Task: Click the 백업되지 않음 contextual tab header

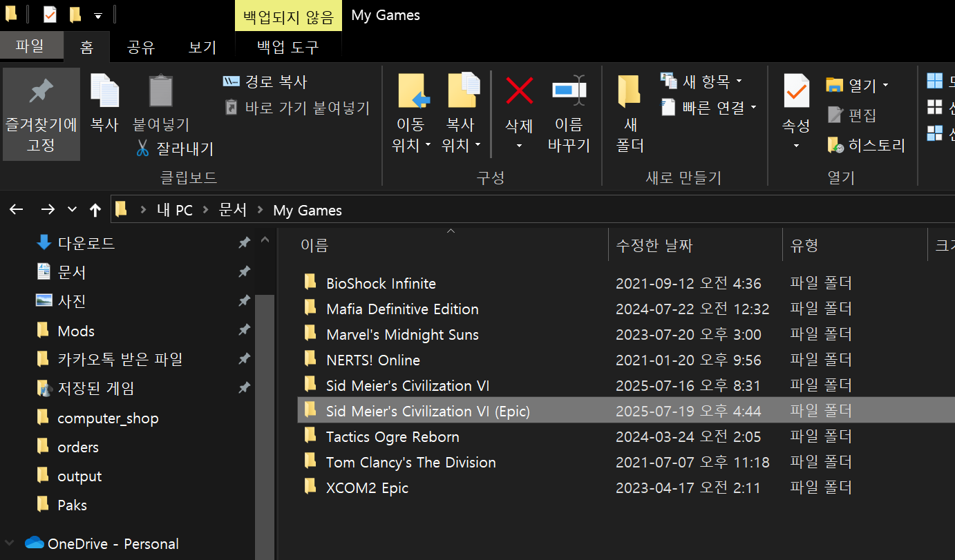Action: coord(288,16)
